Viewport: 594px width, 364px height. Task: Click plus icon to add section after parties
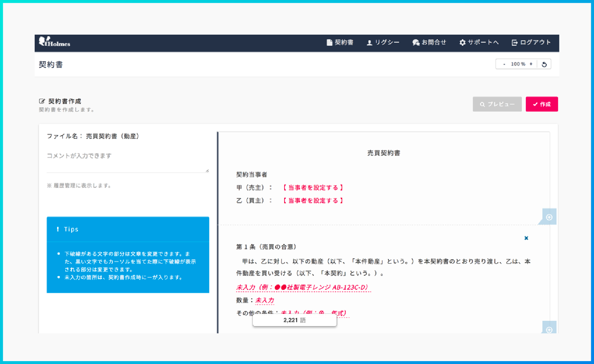pos(549,217)
